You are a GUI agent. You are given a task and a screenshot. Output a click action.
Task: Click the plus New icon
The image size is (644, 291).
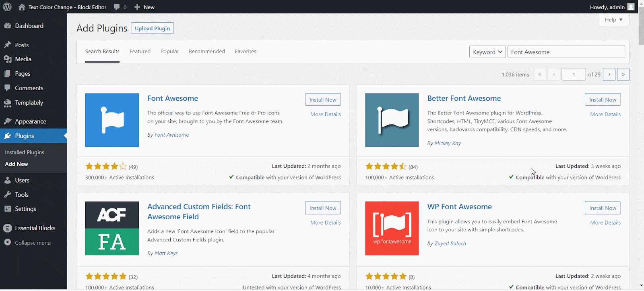coord(137,7)
